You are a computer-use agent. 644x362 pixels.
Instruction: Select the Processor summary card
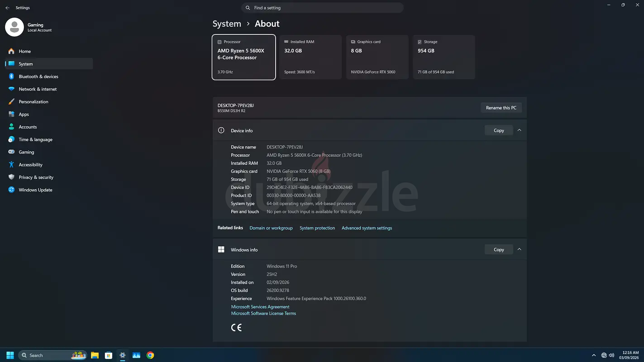pos(244,57)
